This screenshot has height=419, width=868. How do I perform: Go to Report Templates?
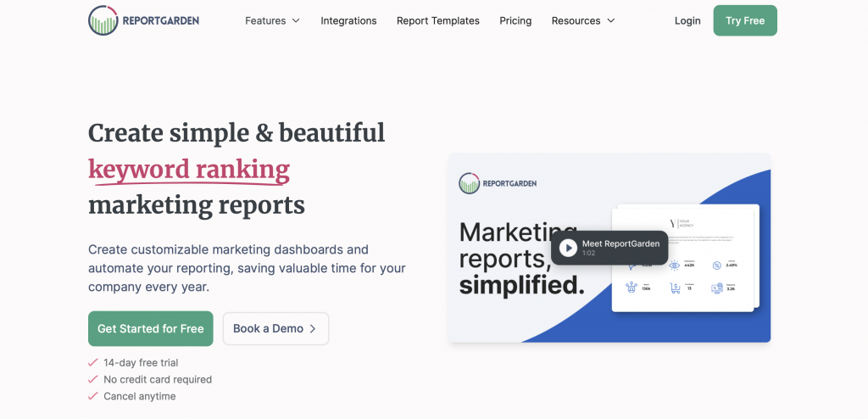click(437, 20)
